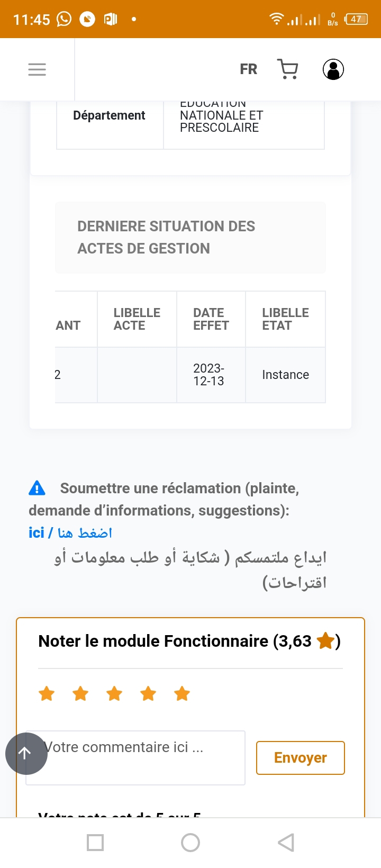Tap the Android home circle button
Image resolution: width=381 pixels, height=868 pixels.
[190, 843]
